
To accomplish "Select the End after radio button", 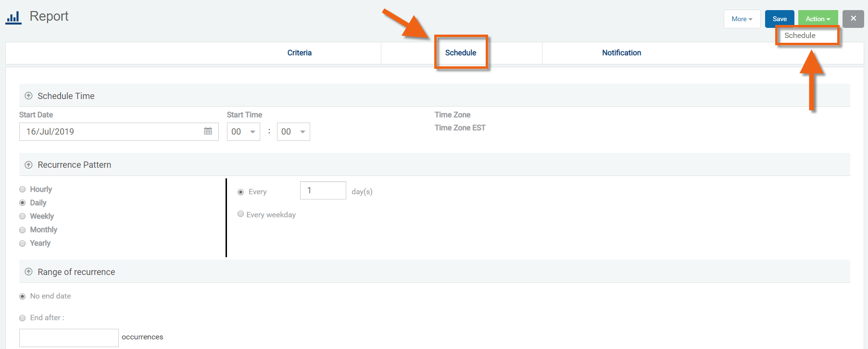I will (23, 318).
